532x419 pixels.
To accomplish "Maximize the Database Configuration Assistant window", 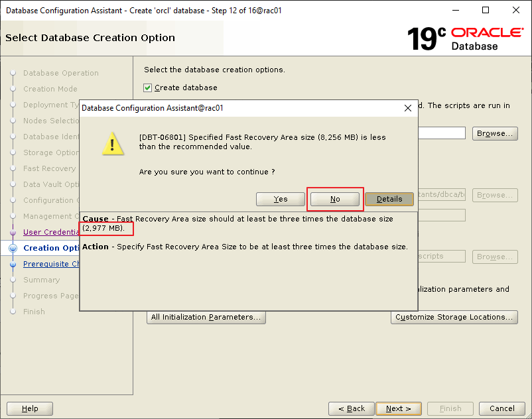I will tap(486, 10).
